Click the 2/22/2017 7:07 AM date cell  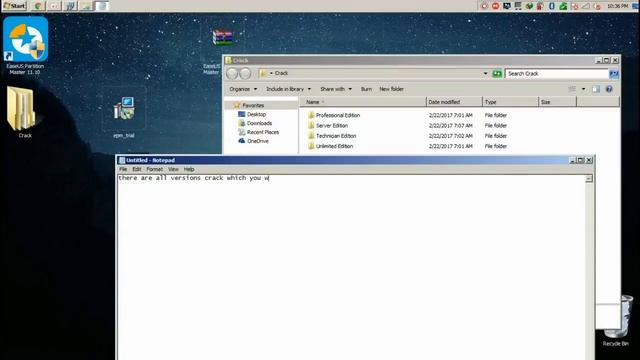[451, 126]
